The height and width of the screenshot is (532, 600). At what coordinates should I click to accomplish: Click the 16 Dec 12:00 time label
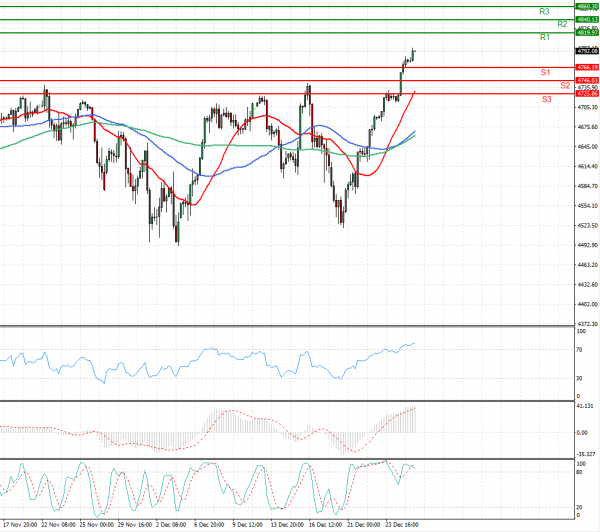click(x=326, y=525)
